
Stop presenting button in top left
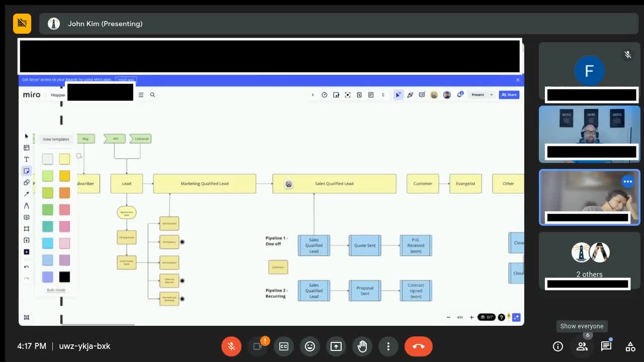click(x=22, y=24)
